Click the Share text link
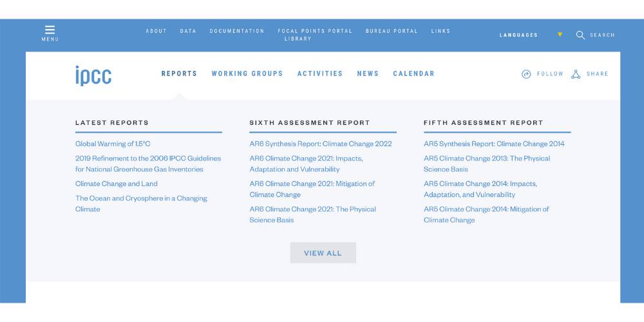 598,74
